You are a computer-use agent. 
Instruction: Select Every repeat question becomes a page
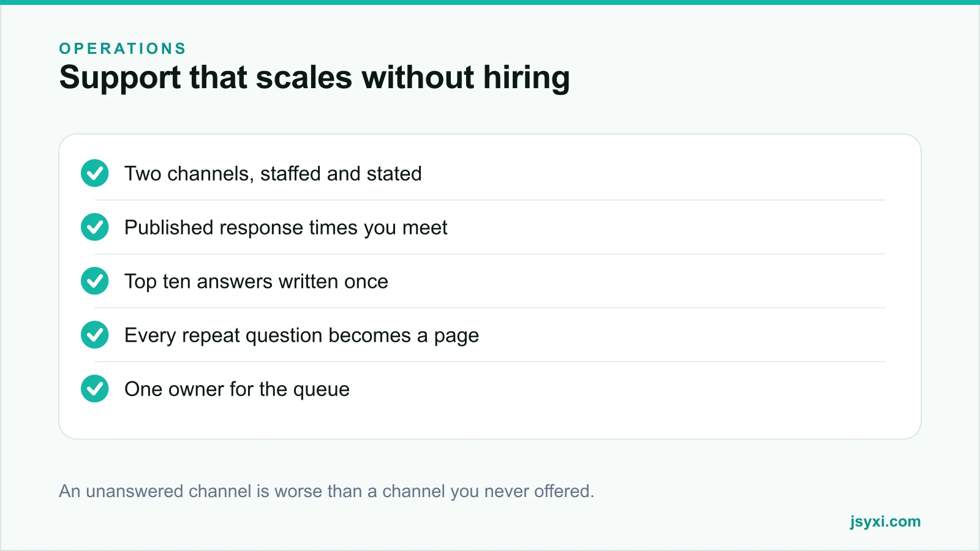[x=301, y=335]
